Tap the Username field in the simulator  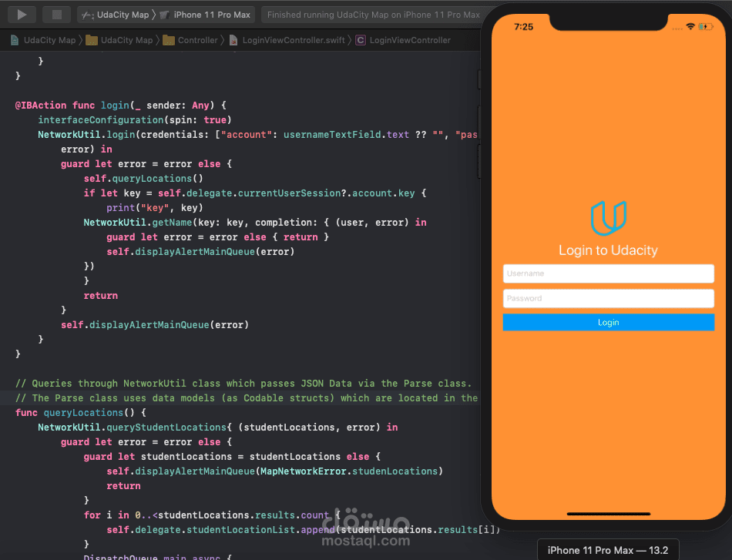click(x=608, y=273)
